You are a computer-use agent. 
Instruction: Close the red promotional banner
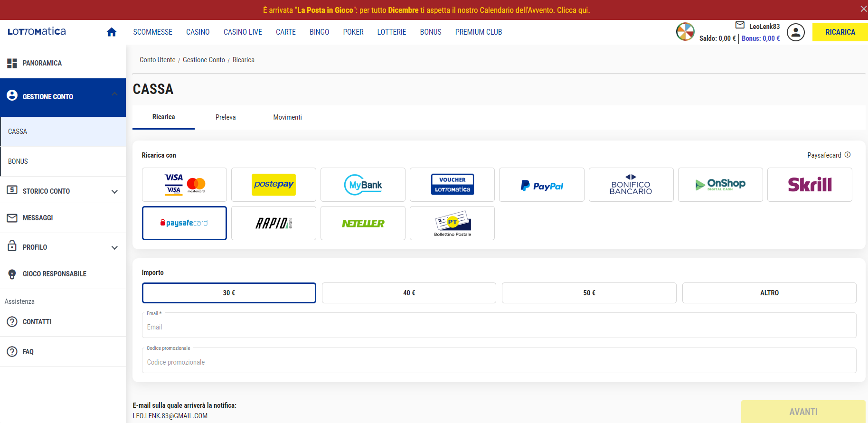(863, 9)
